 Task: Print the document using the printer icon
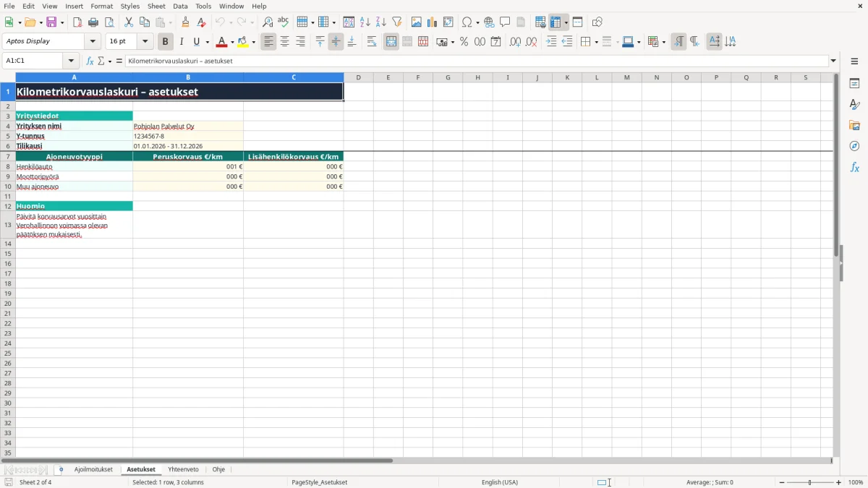point(93,22)
